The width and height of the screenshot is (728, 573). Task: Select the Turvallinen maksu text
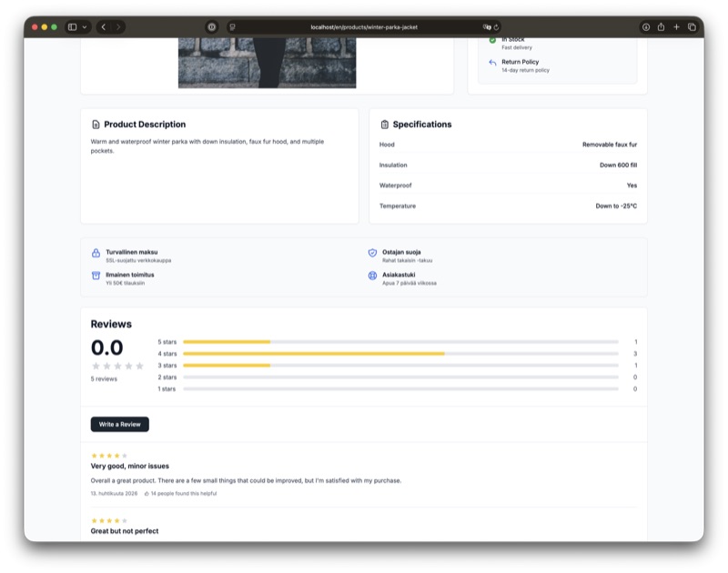[131, 252]
